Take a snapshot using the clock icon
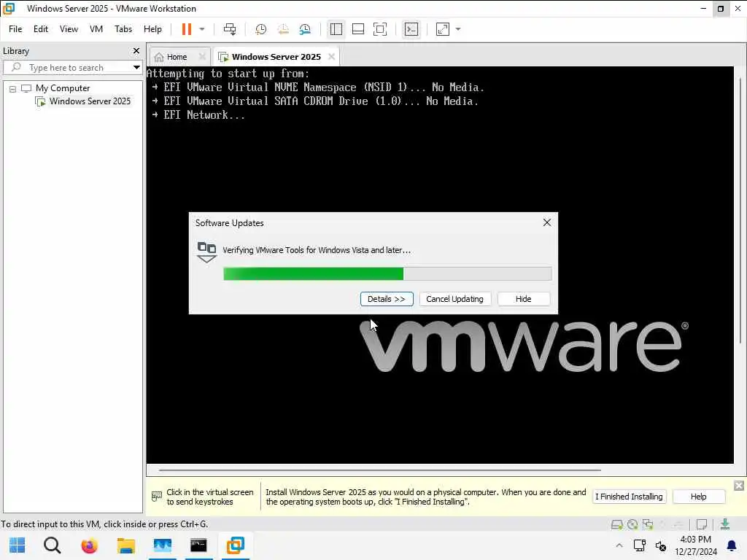 point(260,29)
